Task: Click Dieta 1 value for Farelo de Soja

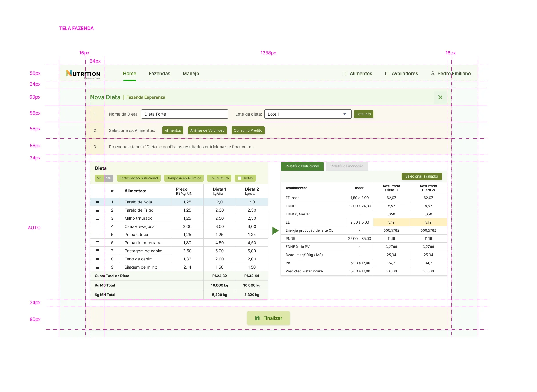Action: [x=220, y=202]
